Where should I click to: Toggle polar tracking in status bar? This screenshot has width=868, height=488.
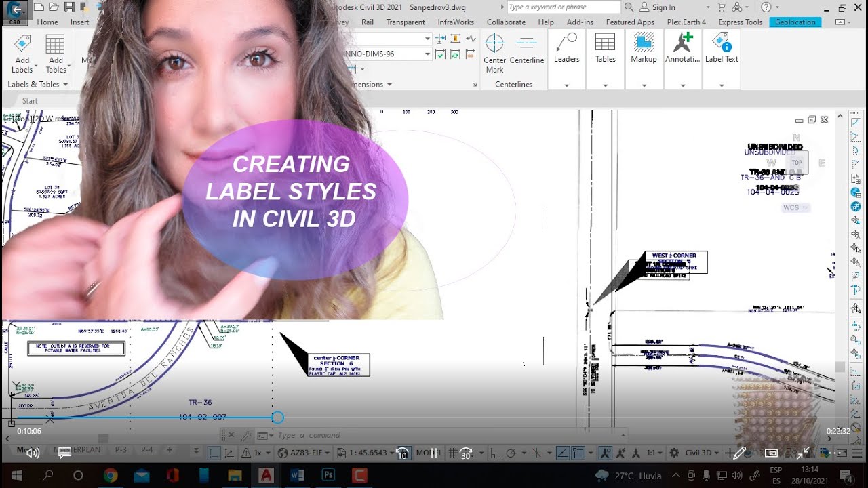(x=512, y=453)
